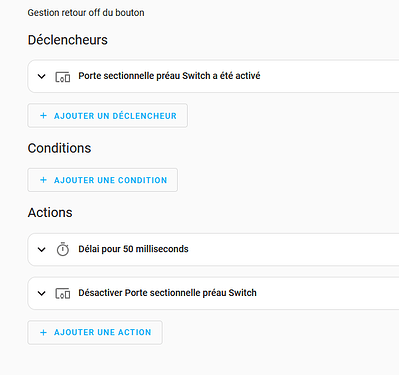Expand the Délai pour 50 milliseconds chevron
The image size is (399, 375).
click(x=41, y=249)
